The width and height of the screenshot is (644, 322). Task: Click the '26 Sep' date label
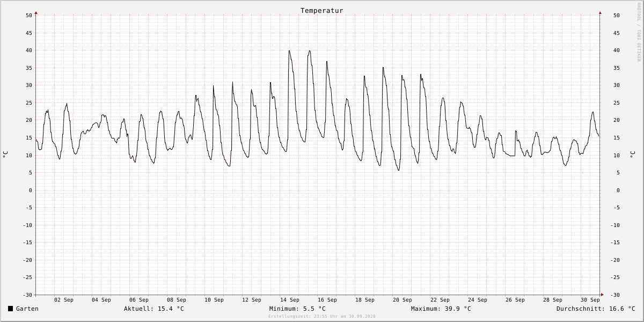515,300
